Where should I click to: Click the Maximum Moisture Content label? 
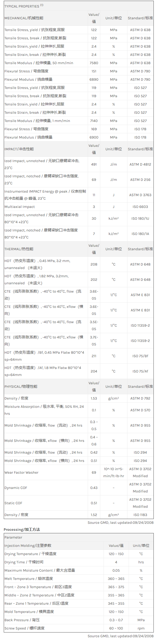pos(40,570)
